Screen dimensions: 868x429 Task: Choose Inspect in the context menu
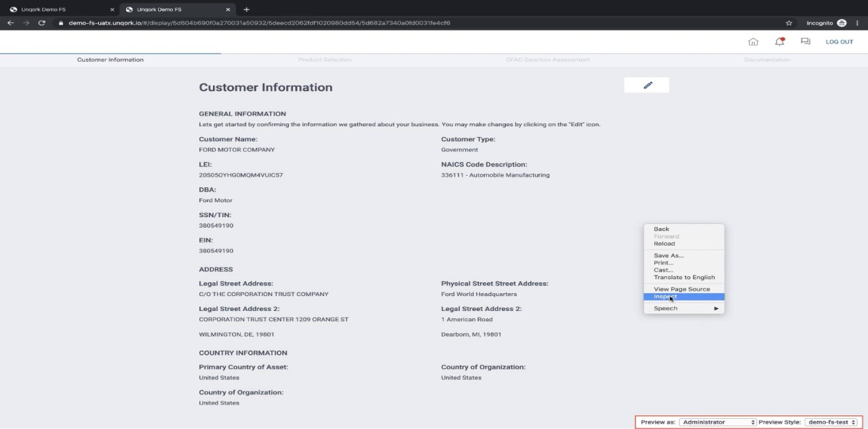click(684, 297)
